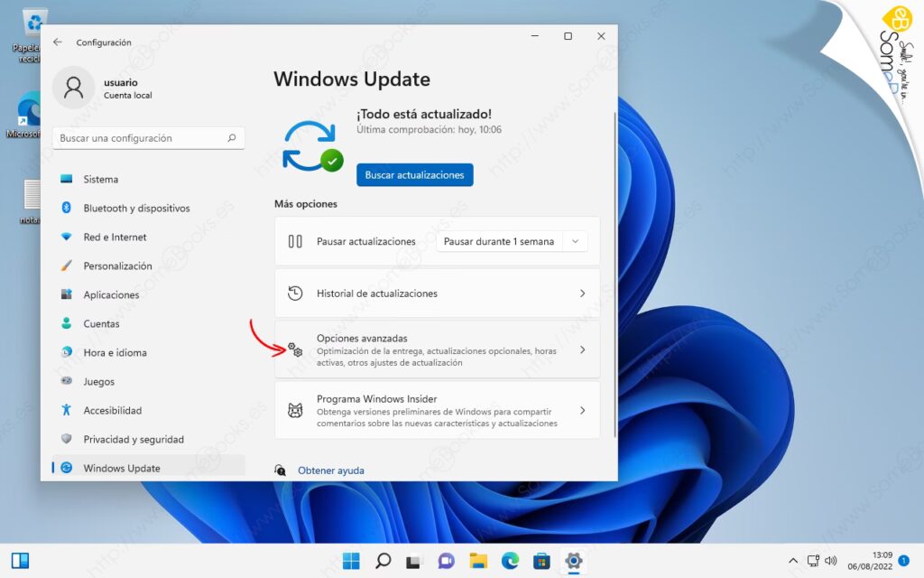Click the user profile avatar icon
This screenshot has width=924, height=578.
(73, 88)
